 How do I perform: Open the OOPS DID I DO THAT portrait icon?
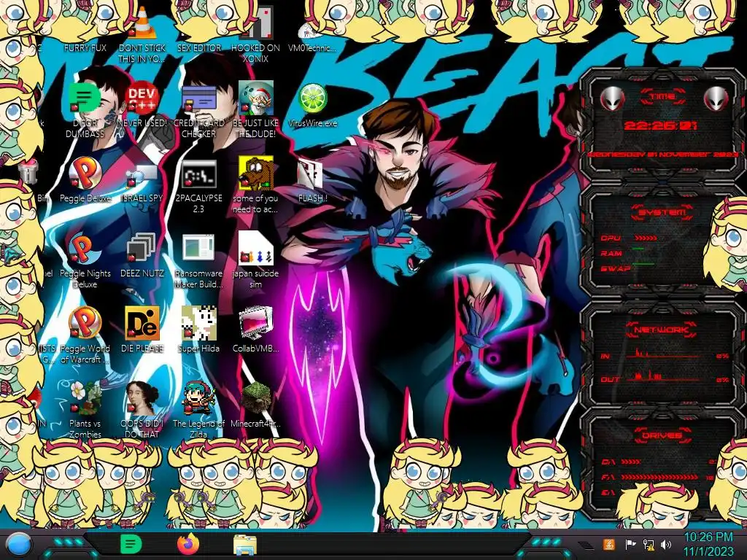142,398
